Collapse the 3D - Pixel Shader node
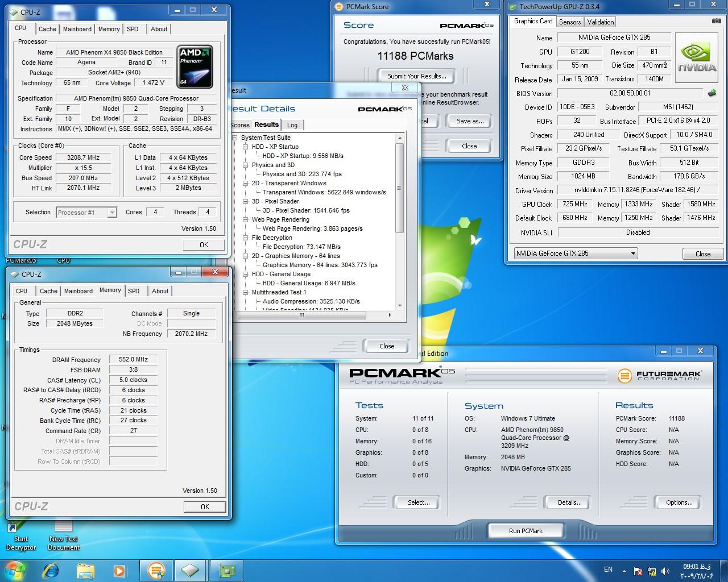 coord(246,201)
